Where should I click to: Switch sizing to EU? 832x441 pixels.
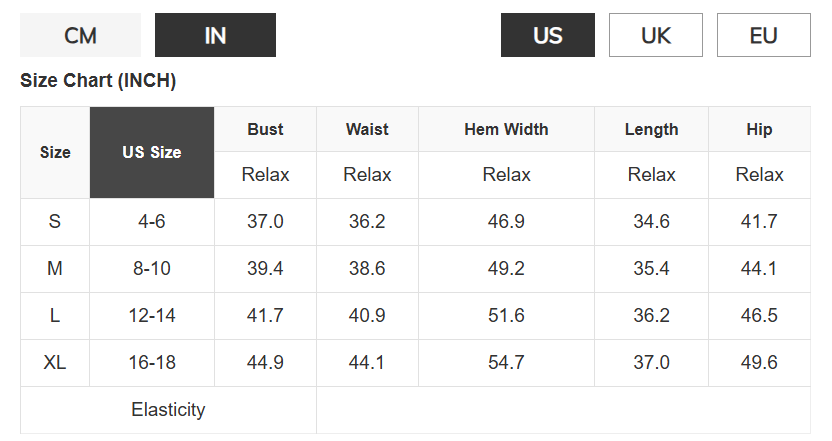point(764,35)
